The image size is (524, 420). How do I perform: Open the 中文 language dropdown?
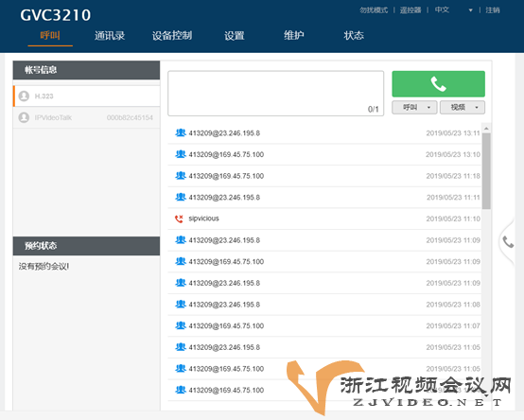(x=453, y=10)
